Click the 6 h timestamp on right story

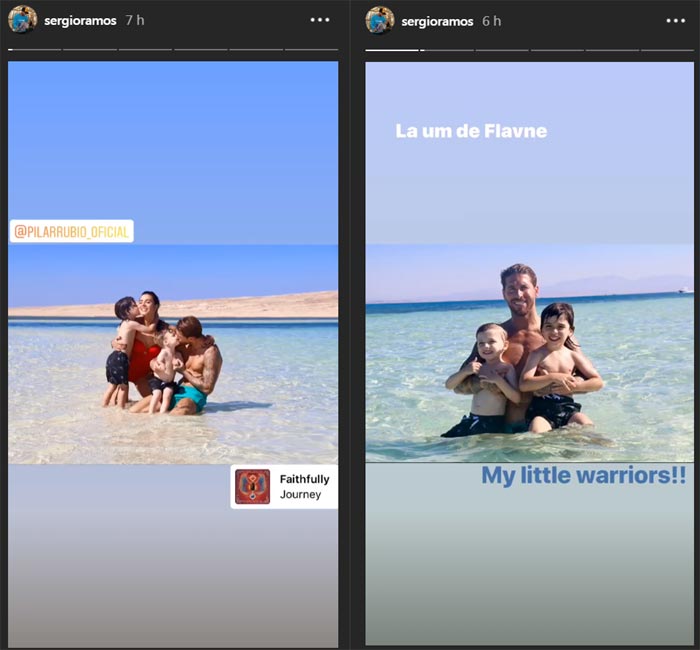pos(492,21)
